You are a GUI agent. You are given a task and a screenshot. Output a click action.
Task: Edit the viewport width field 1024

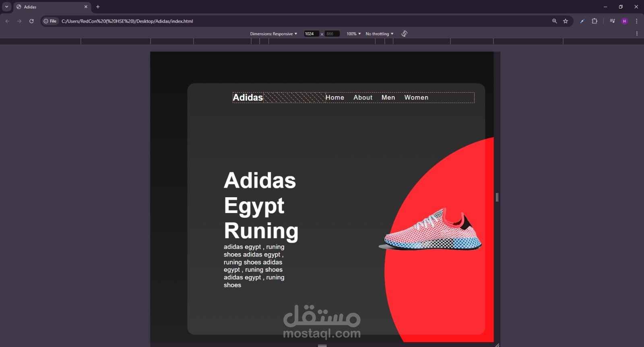point(311,34)
